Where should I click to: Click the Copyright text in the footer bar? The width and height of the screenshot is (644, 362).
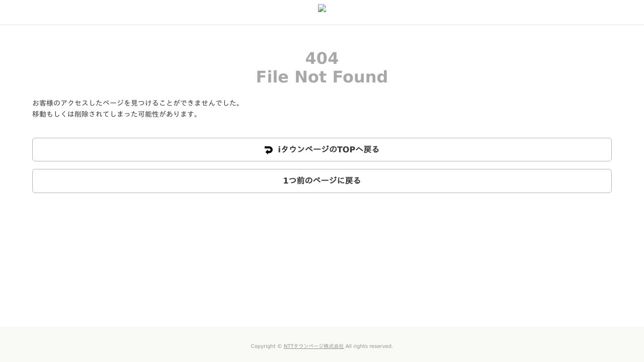coord(266,346)
